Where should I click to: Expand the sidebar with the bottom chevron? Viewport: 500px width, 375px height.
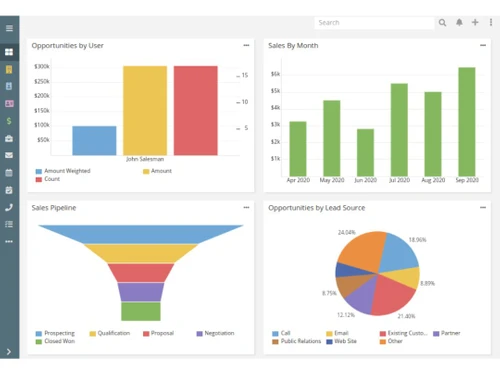[x=9, y=351]
